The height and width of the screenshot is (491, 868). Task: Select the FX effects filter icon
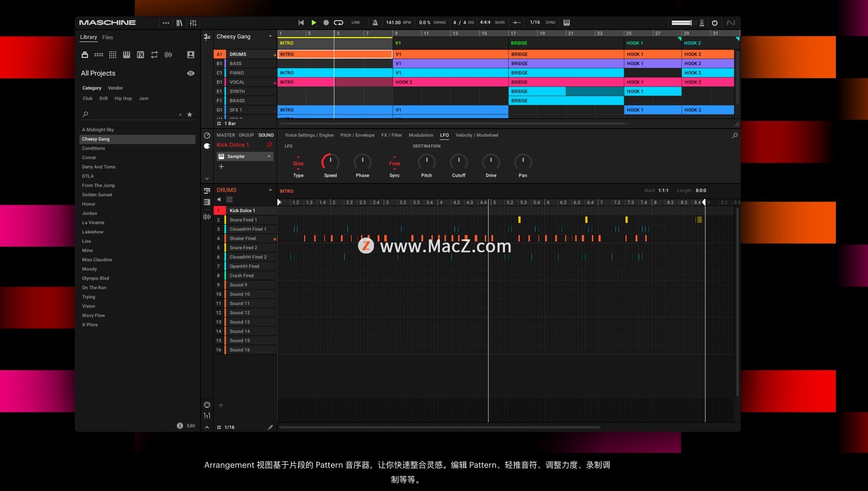pos(141,55)
